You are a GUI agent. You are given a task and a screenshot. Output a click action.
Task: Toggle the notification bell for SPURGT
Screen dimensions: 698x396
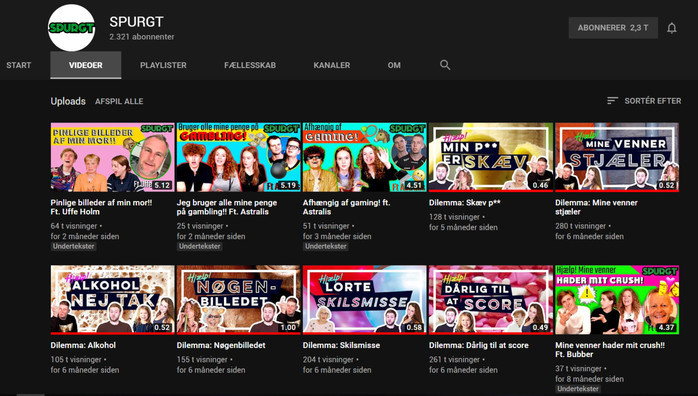point(671,28)
